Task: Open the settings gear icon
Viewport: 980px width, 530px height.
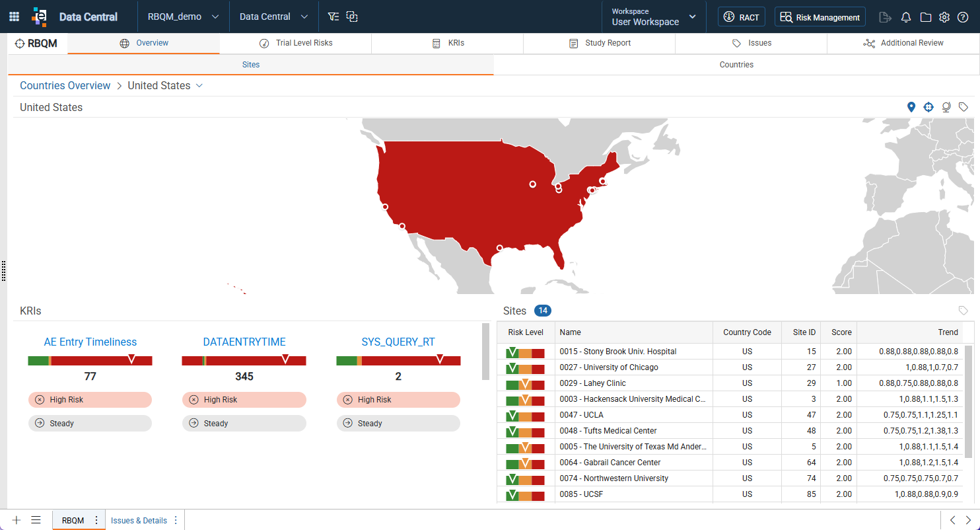Action: (944, 17)
